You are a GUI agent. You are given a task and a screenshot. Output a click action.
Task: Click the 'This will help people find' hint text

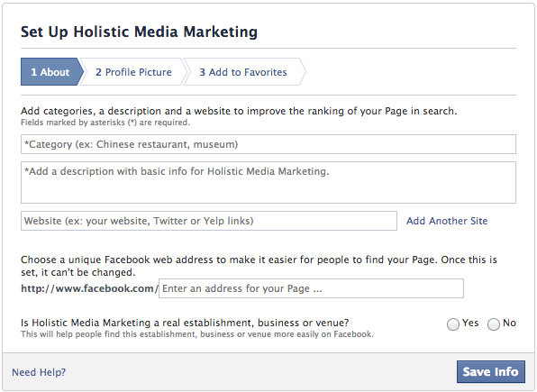[197, 334]
